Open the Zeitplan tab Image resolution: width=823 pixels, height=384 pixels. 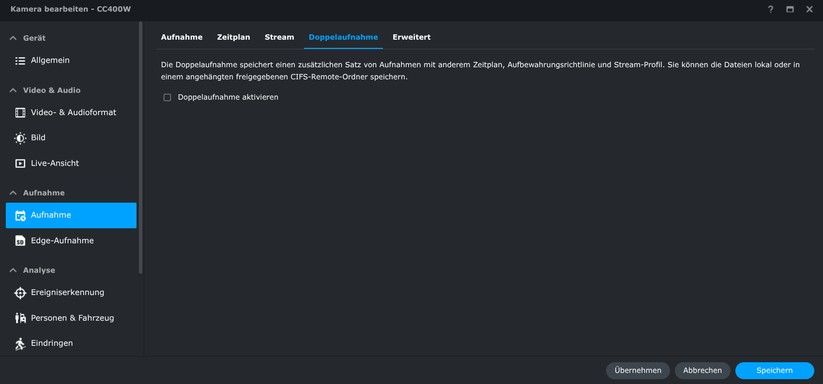234,37
